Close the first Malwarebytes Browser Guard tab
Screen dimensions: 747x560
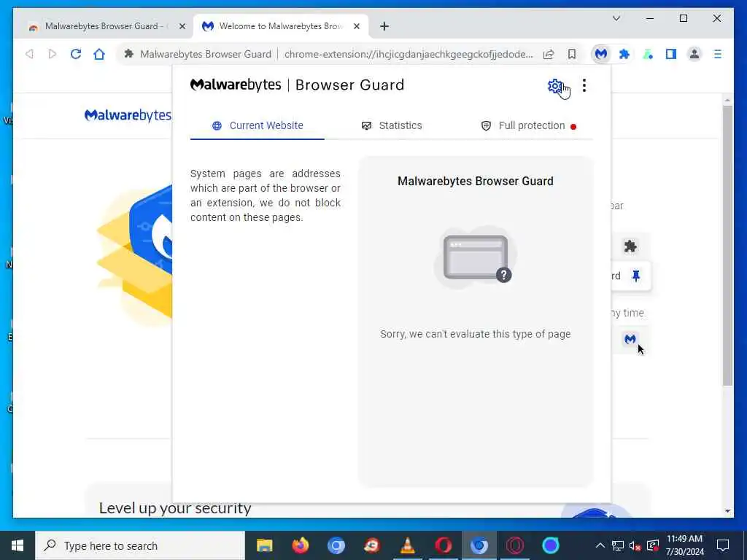tap(182, 26)
